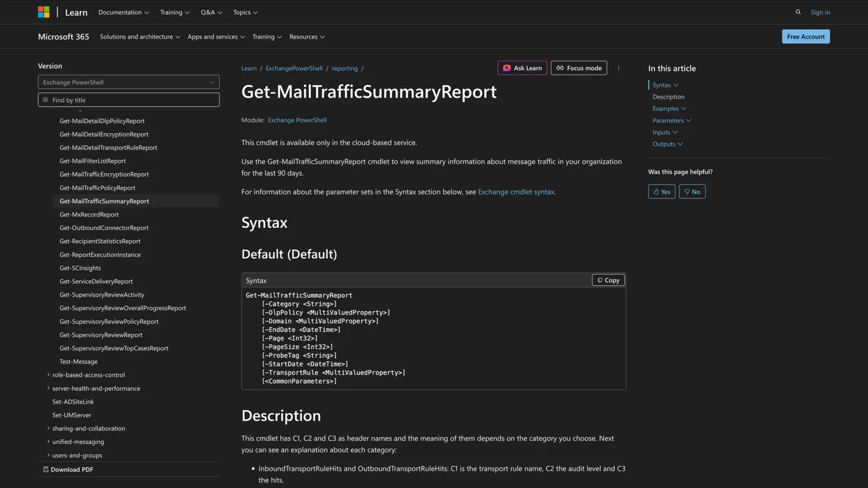Jump to Parameters in article navigation
Viewport: 868px width, 488px height.
672,120
